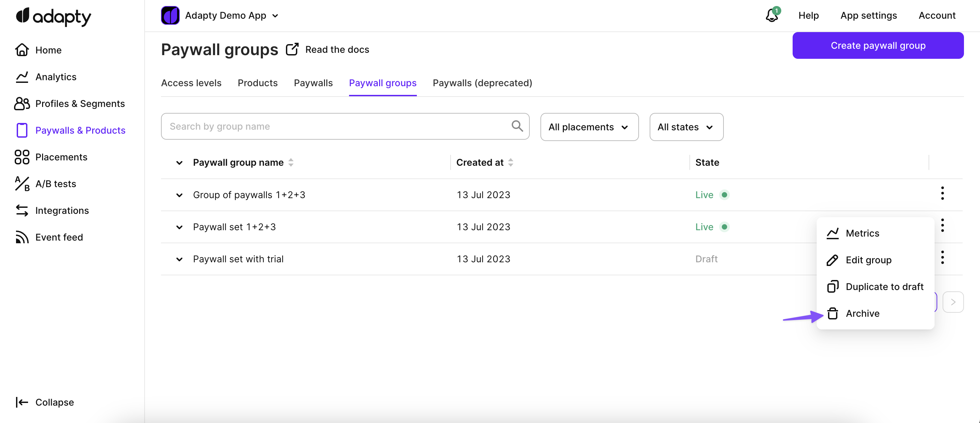This screenshot has width=980, height=423.
Task: Click the Search by group name field
Action: (x=335, y=126)
